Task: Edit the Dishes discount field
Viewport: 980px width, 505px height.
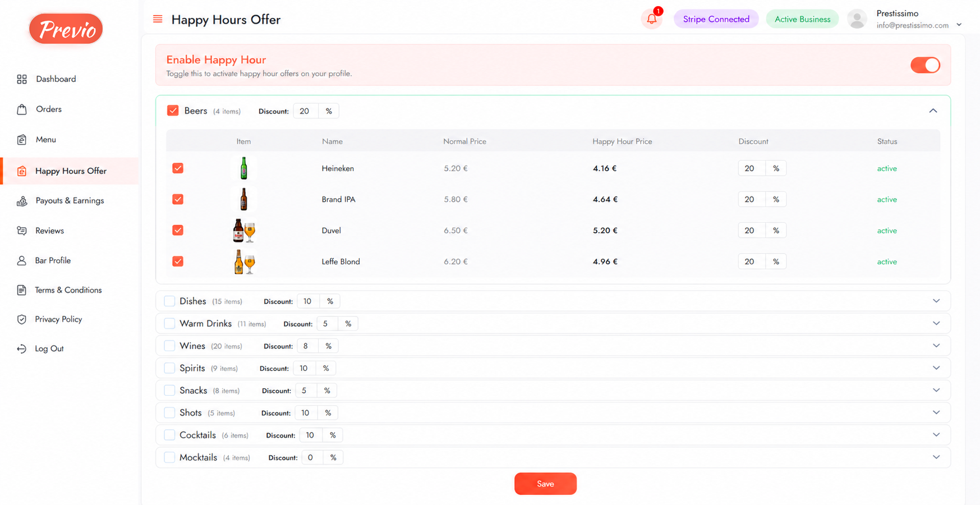Action: [308, 301]
